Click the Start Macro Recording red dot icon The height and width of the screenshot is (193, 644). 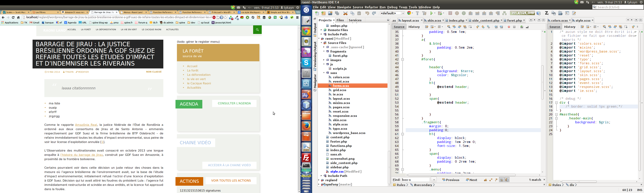pos(509,27)
